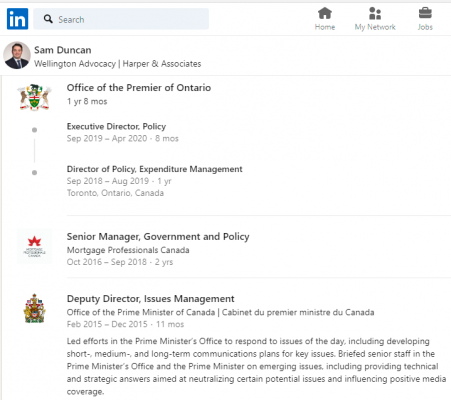
Task: Click Oct 2016 – Sep 2018 date range
Action: click(107, 262)
